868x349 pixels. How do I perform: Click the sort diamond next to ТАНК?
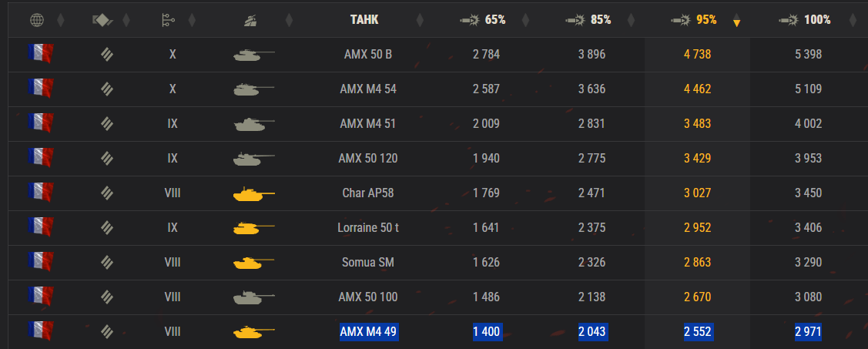tap(421, 21)
